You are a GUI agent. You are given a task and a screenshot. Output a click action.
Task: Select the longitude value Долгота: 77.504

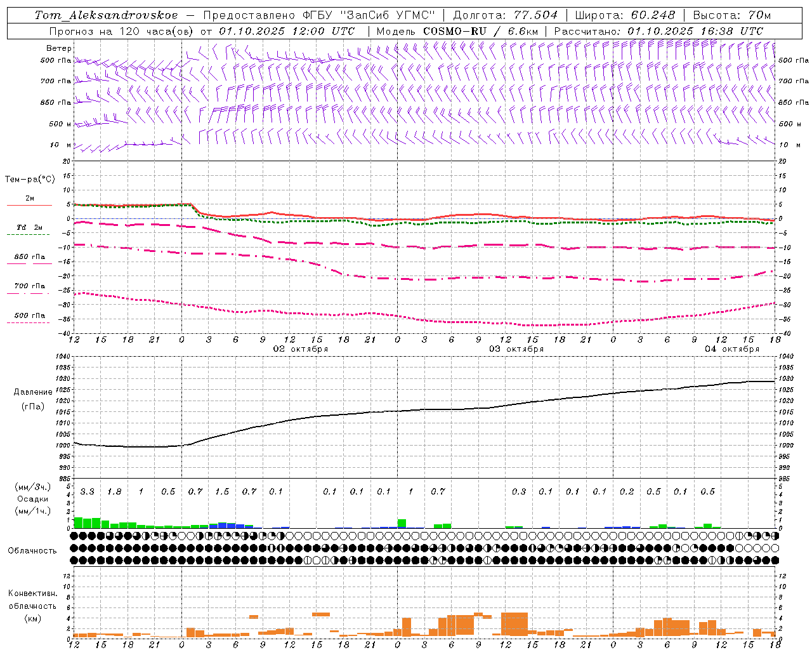pos(506,15)
